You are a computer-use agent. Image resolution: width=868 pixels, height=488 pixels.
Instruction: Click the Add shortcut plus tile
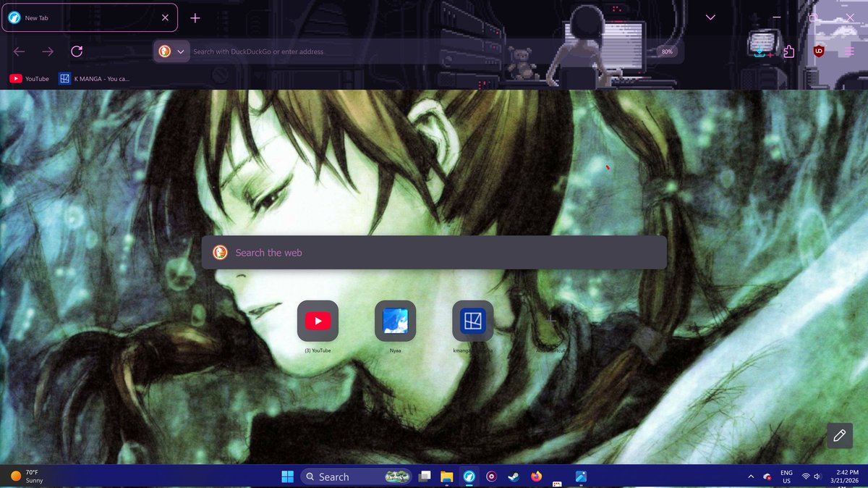[550, 321]
